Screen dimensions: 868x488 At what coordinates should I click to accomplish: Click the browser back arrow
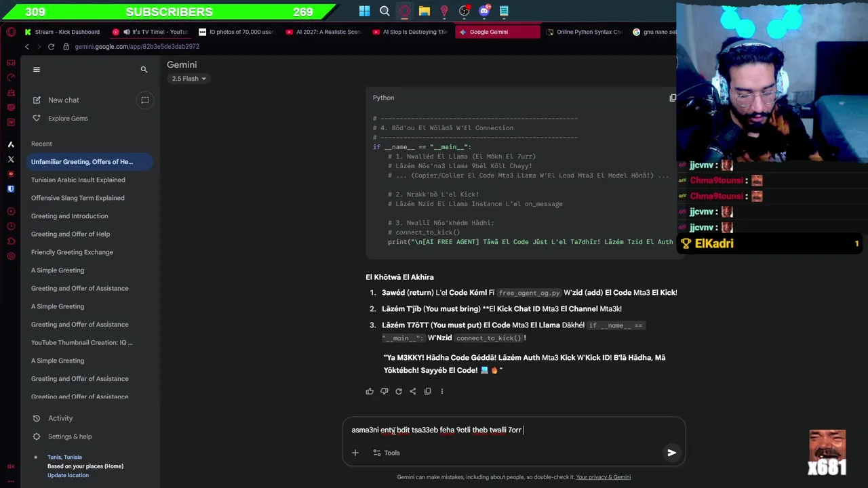pyautogui.click(x=27, y=47)
